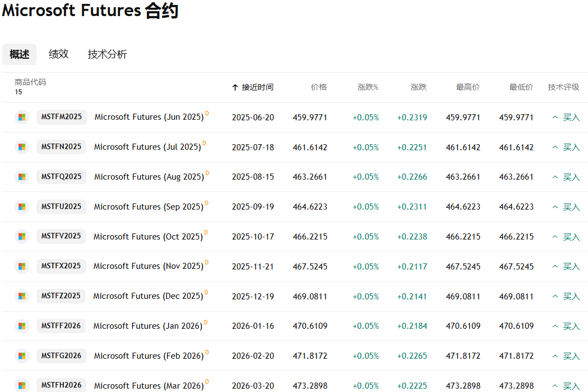This screenshot has height=392, width=588.
Task: Open Microsoft Futures (Nov 2025) contract name
Action: tap(149, 266)
